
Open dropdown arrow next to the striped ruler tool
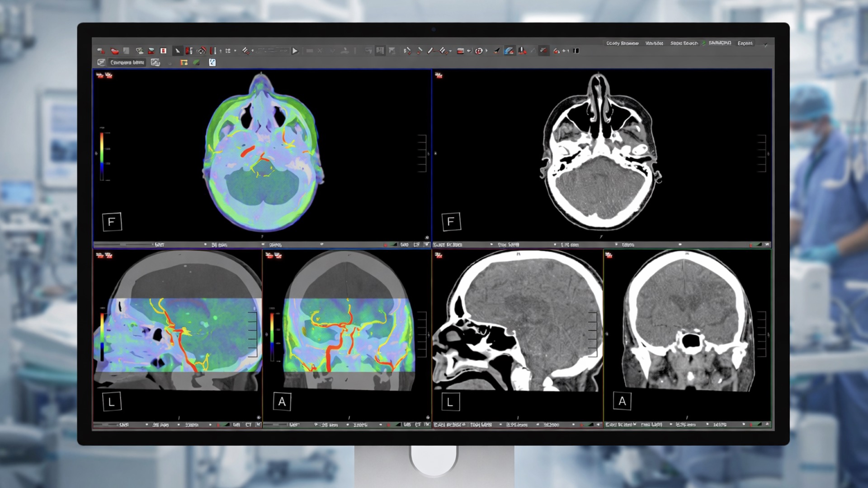pos(450,51)
